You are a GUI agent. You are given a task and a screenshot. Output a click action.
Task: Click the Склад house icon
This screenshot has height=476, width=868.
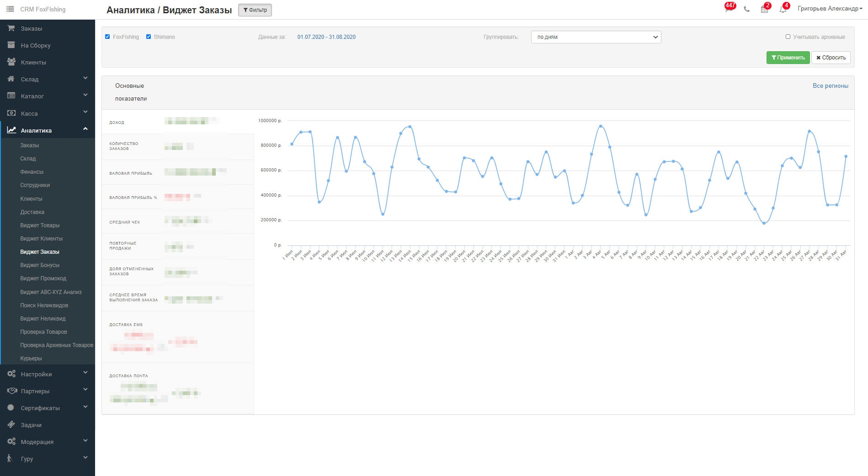click(x=11, y=79)
